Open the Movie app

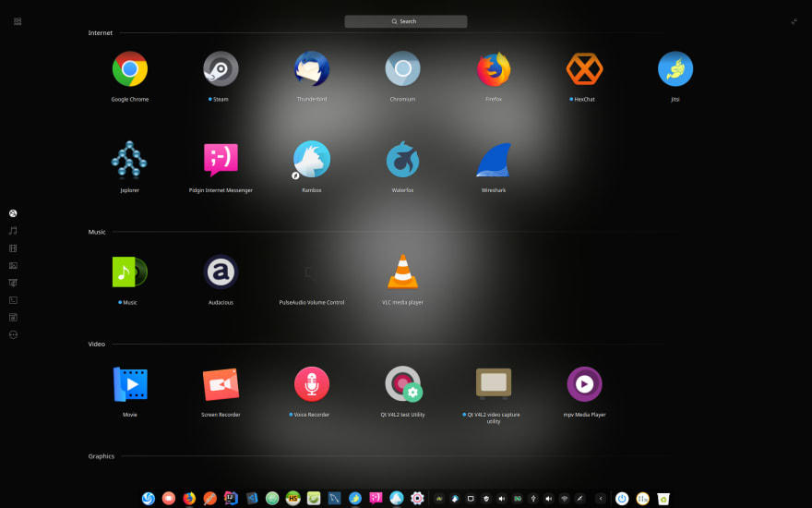click(130, 384)
